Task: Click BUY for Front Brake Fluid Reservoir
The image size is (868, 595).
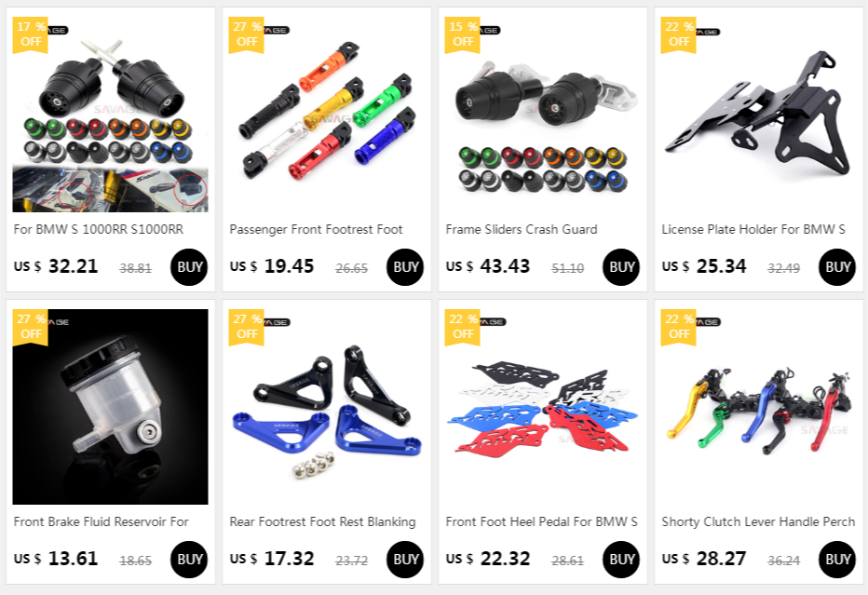Action: pos(189,559)
